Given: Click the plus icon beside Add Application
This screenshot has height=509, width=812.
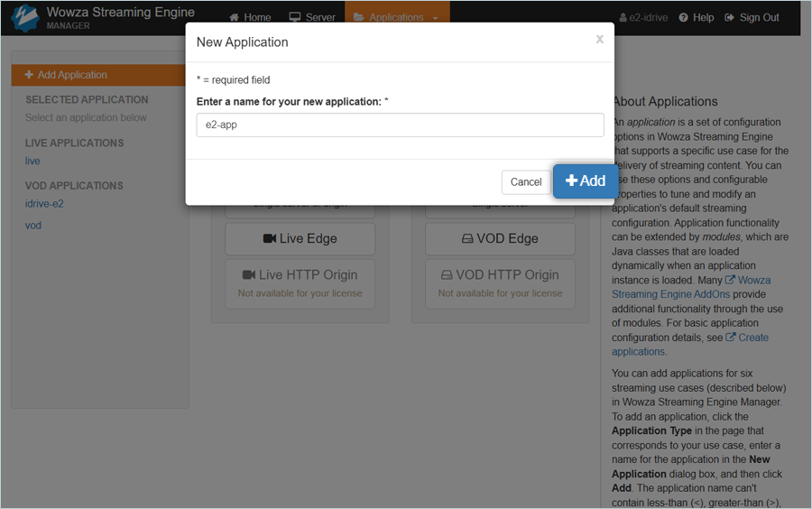Looking at the screenshot, I should click(29, 75).
